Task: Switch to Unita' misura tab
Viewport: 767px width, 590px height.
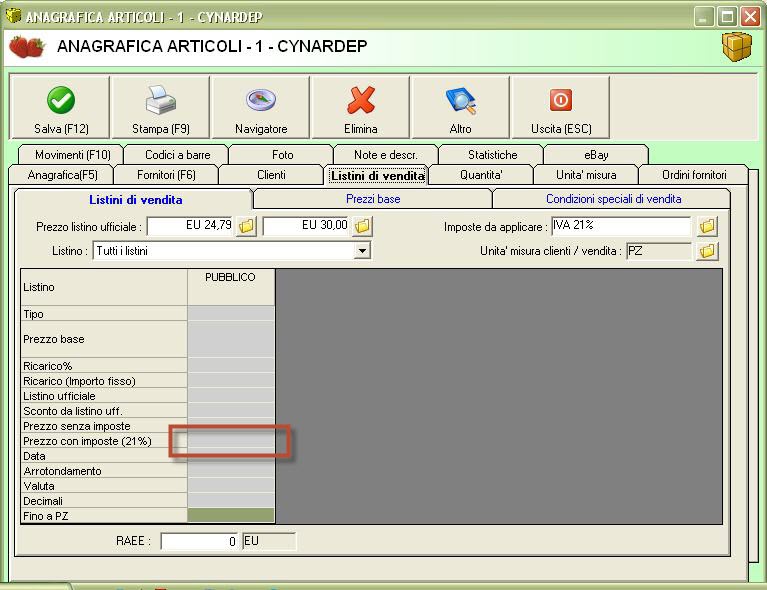Action: pyautogui.click(x=586, y=175)
